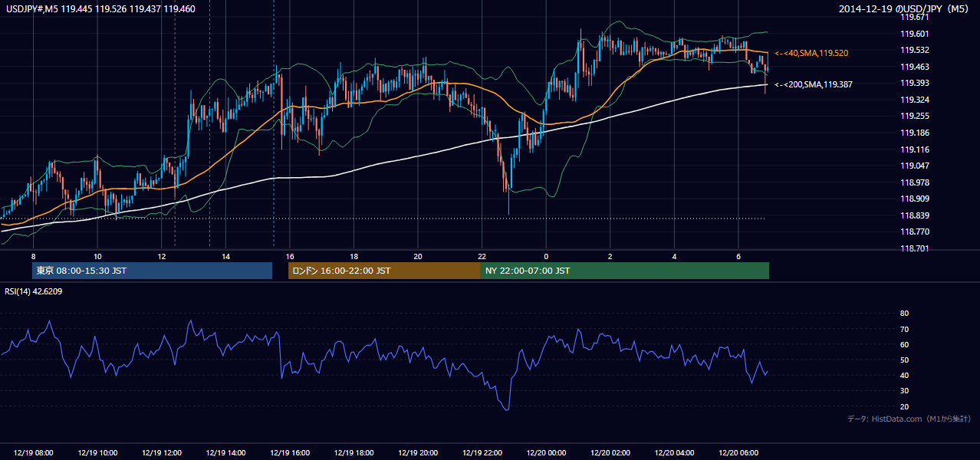Image resolution: width=980 pixels, height=460 pixels.
Task: Click the 12/19 22:00 time label
Action: point(482,453)
